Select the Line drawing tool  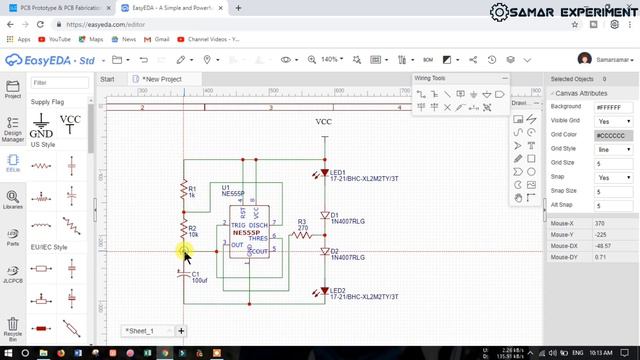[x=531, y=119]
